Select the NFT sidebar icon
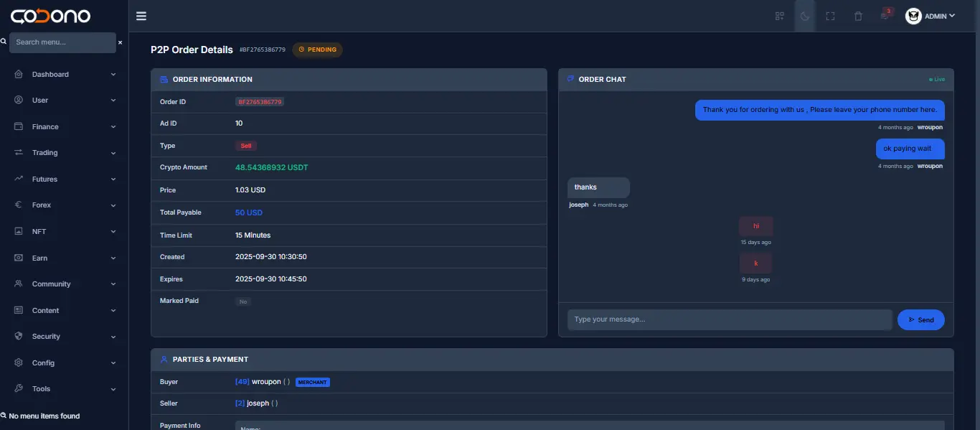Screen dimensions: 980x430 tap(19, 231)
